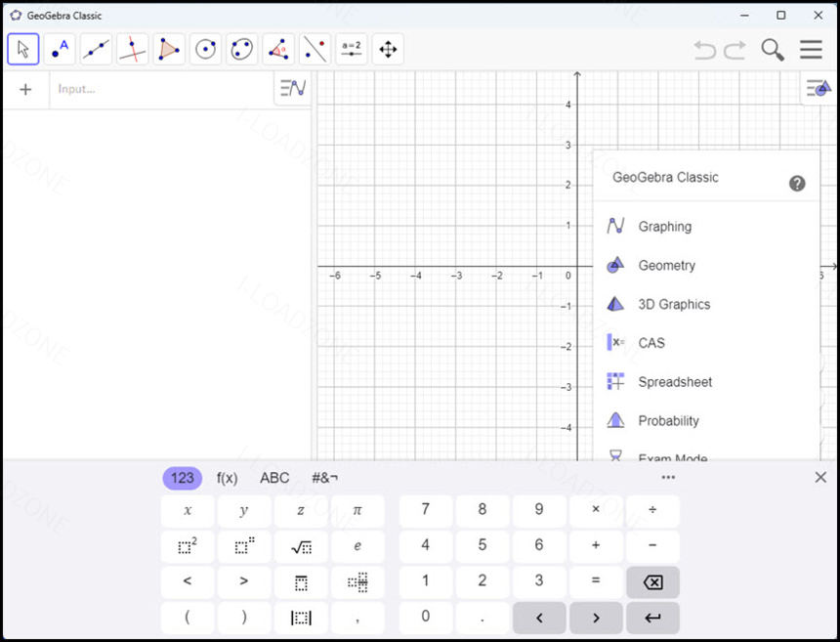Select the Perpendicular Line tool
This screenshot has height=642, width=840.
click(132, 49)
